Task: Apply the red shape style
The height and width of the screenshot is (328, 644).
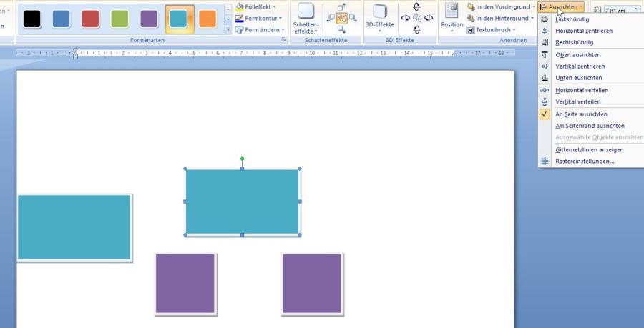Action: (90, 19)
